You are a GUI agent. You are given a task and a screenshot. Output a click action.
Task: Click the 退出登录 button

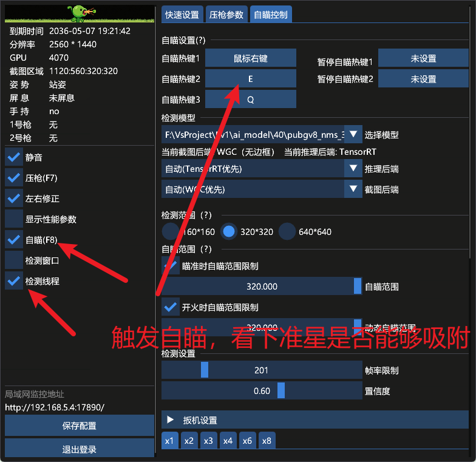tap(80, 448)
